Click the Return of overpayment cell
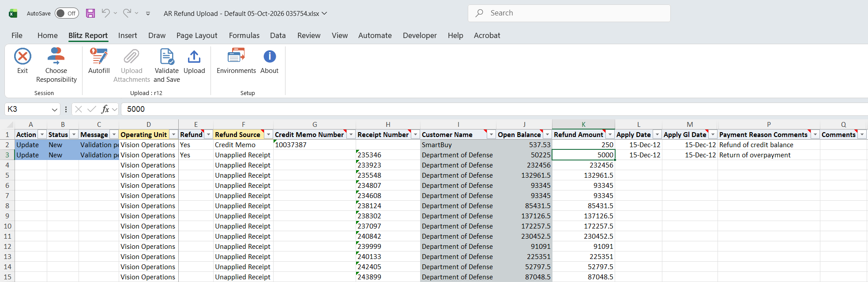Screen dimensions: 868x282 769,155
